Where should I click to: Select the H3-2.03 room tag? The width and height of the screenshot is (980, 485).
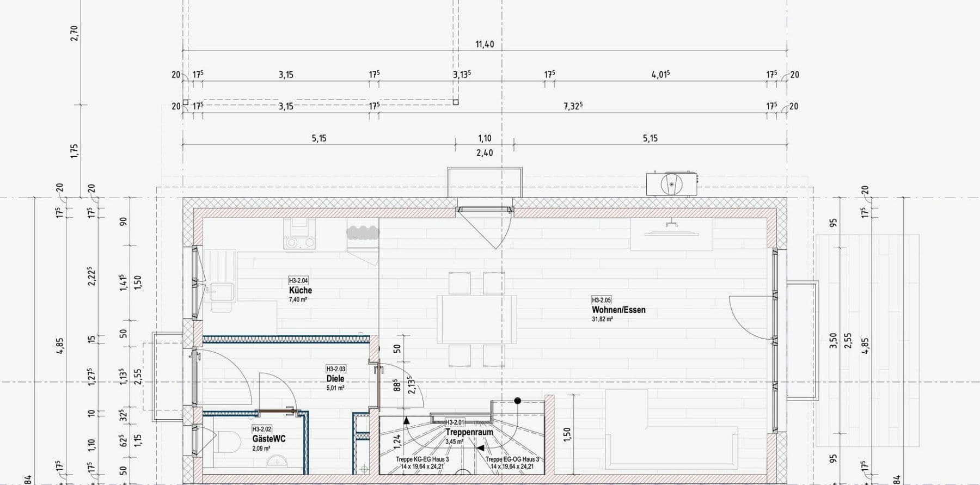tap(336, 369)
